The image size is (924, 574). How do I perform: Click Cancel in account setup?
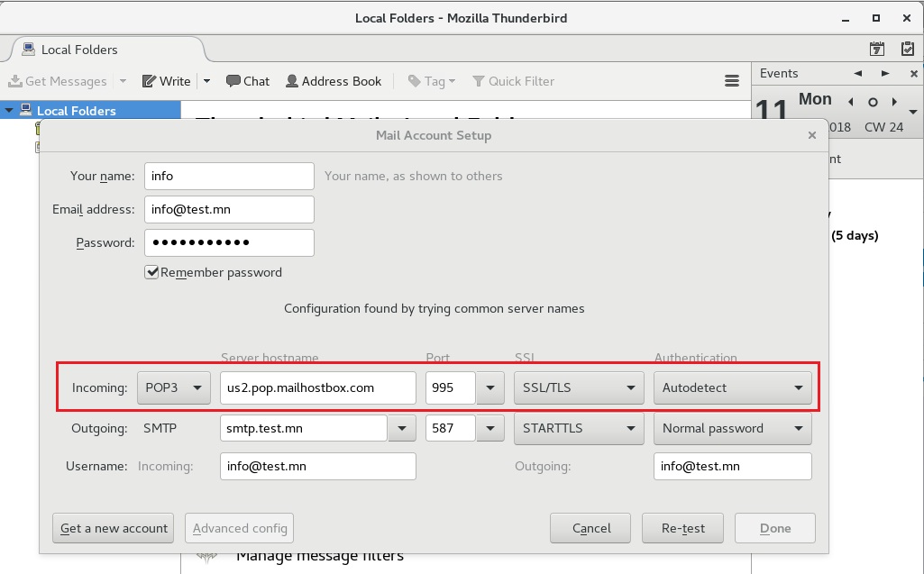590,528
